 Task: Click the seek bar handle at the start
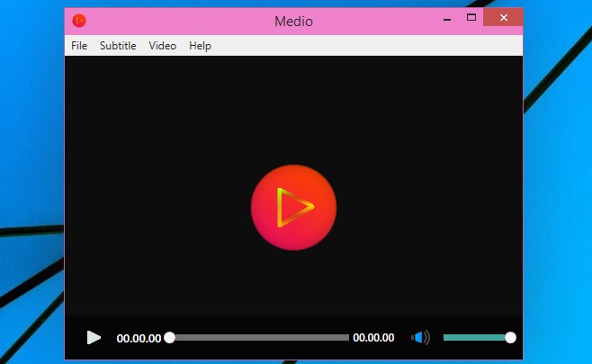pos(170,338)
